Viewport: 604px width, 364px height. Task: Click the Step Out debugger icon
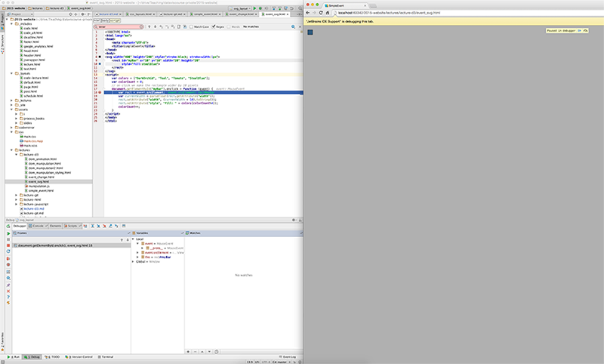click(x=110, y=226)
